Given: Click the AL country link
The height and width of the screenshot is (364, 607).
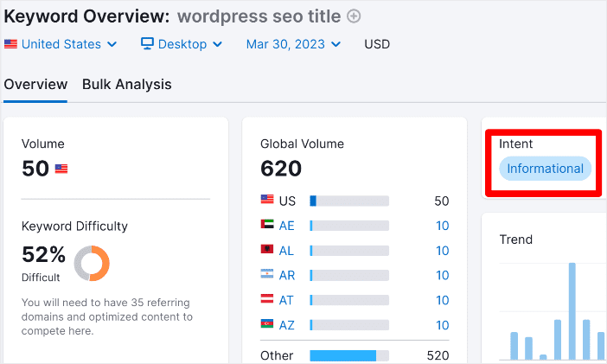Looking at the screenshot, I should click(286, 251).
